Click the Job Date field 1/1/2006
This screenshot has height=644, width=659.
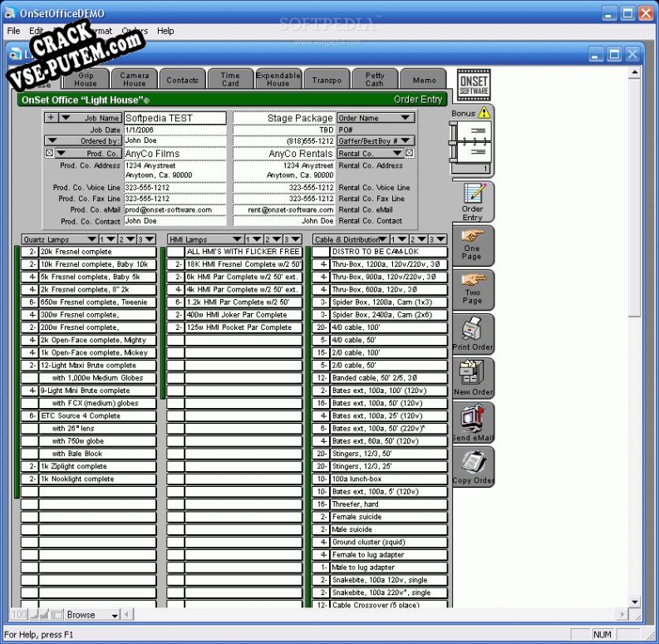point(175,130)
